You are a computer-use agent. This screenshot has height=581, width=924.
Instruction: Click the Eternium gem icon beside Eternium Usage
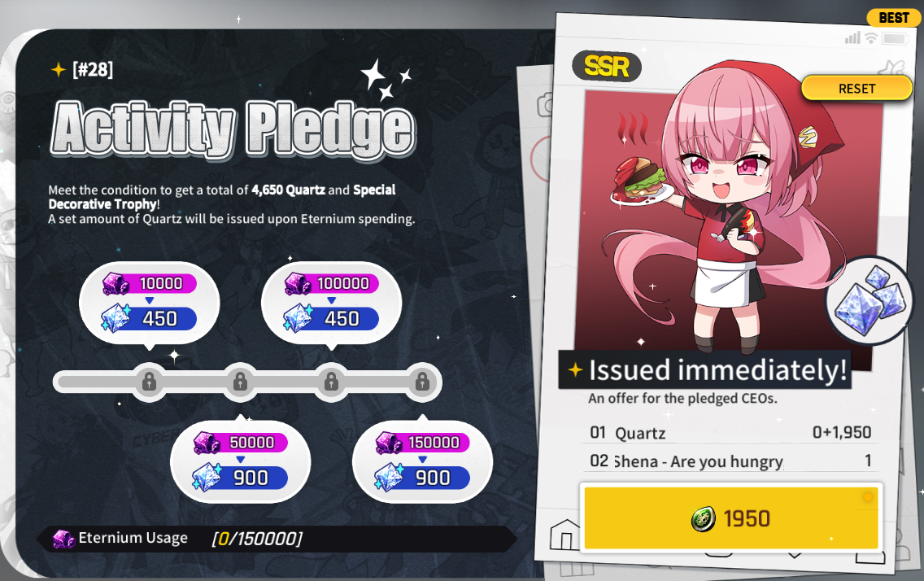[63, 539]
